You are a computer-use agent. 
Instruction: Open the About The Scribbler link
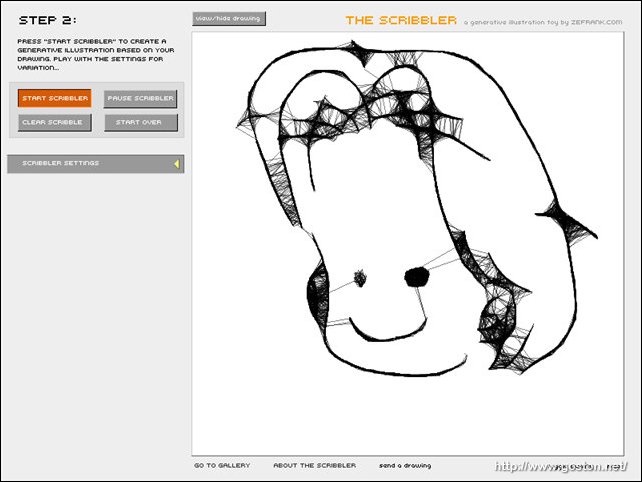coord(314,466)
